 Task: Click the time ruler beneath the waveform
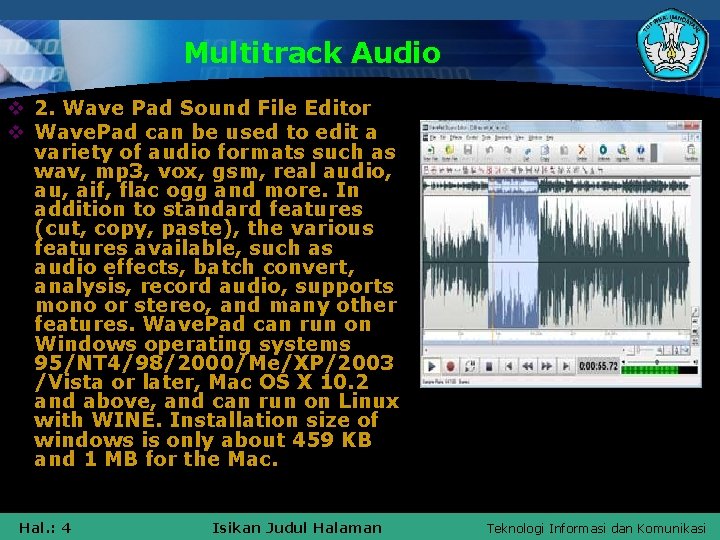[557, 333]
